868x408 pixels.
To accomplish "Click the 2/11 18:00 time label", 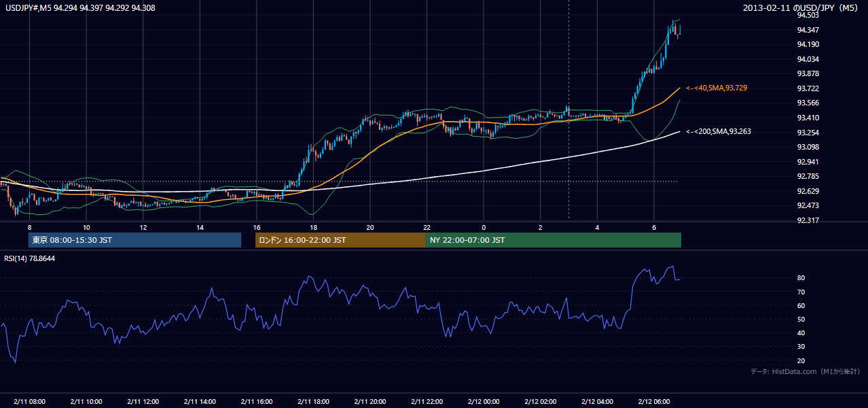I will (313, 401).
